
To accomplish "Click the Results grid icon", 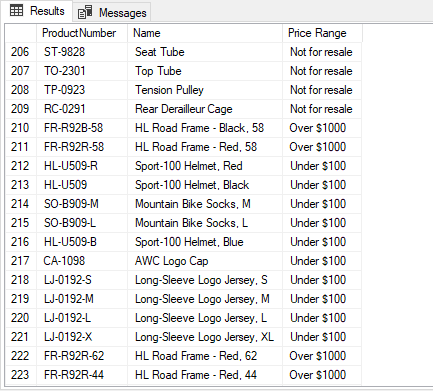I will pos(16,11).
